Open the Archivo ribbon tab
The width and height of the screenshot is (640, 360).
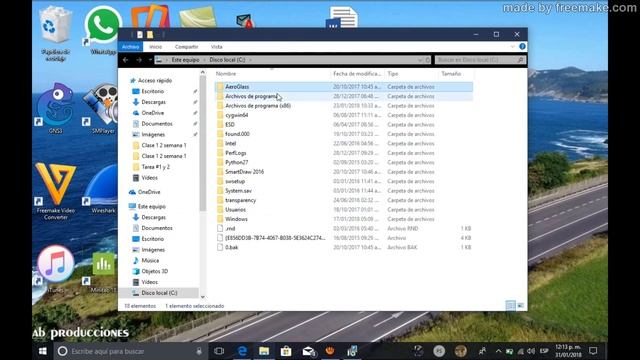point(131,47)
